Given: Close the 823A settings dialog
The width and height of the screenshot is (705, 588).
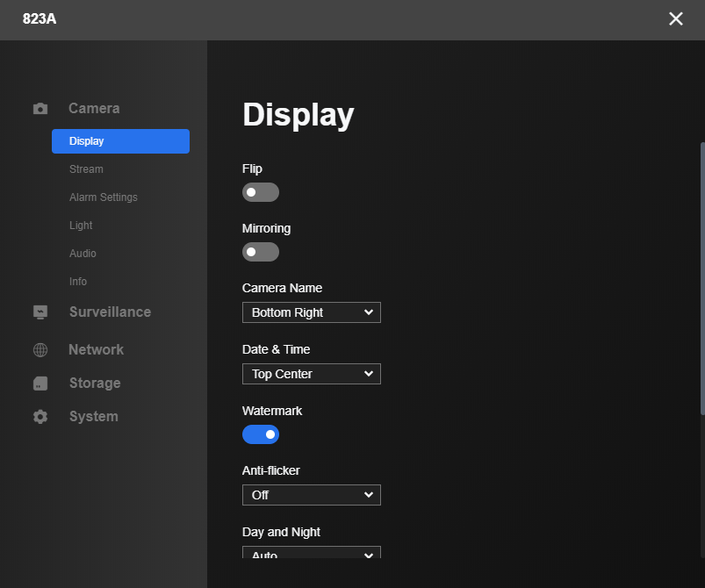Looking at the screenshot, I should click(x=676, y=19).
